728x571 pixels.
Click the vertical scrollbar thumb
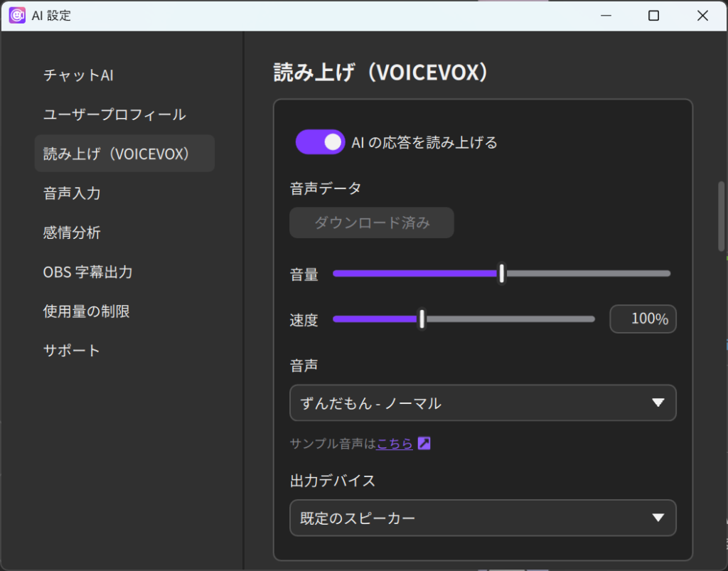pos(721,216)
